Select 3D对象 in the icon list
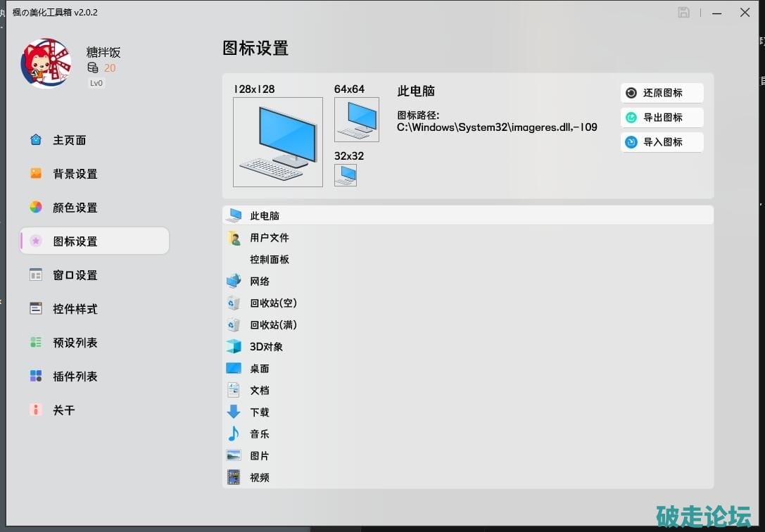Screen dimensions: 765x532 266,347
